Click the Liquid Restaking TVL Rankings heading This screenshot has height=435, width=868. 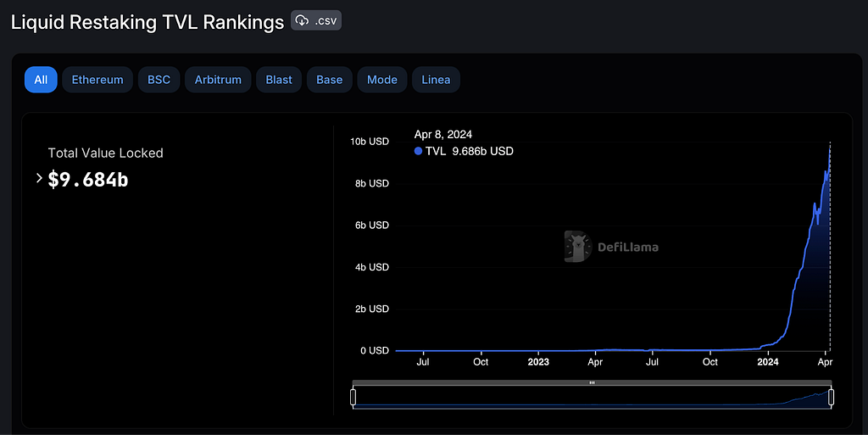click(x=147, y=22)
